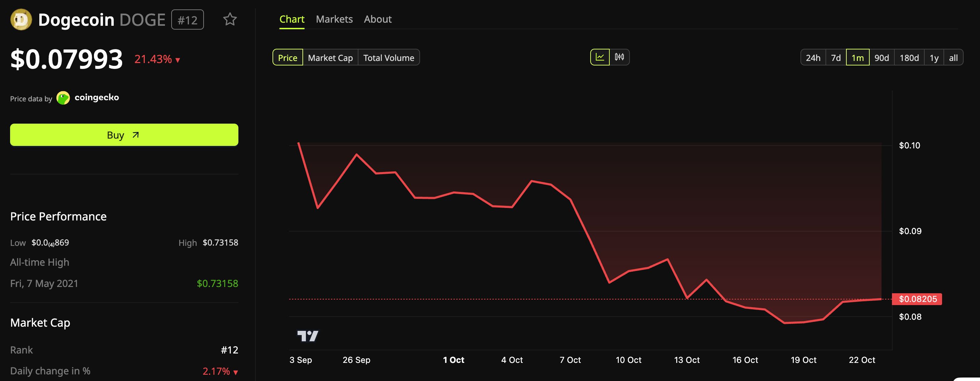Viewport: 980px width, 381px height.
Task: Open the Markets tab
Action: 334,19
